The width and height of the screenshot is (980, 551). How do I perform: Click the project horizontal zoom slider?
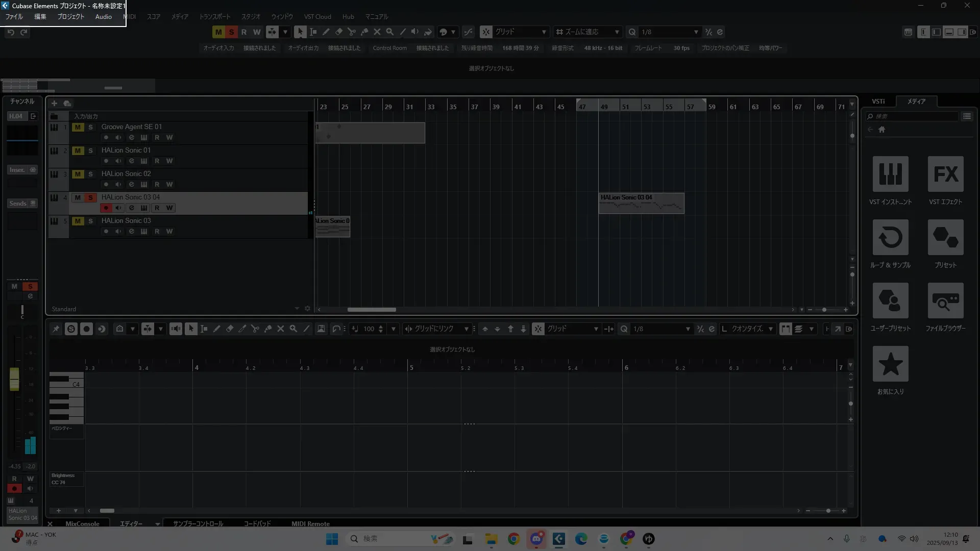[824, 310]
